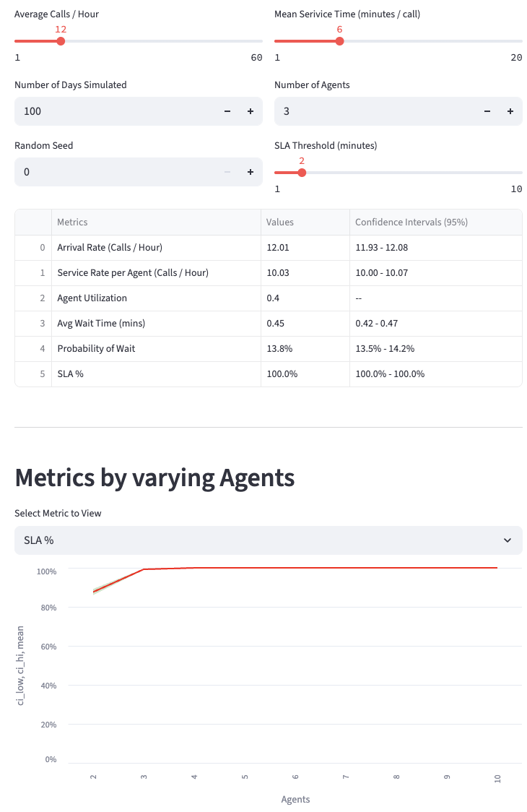Image resolution: width=527 pixels, height=812 pixels.
Task: Select the Avg Wait Time (mins) cell
Action: [x=155, y=323]
